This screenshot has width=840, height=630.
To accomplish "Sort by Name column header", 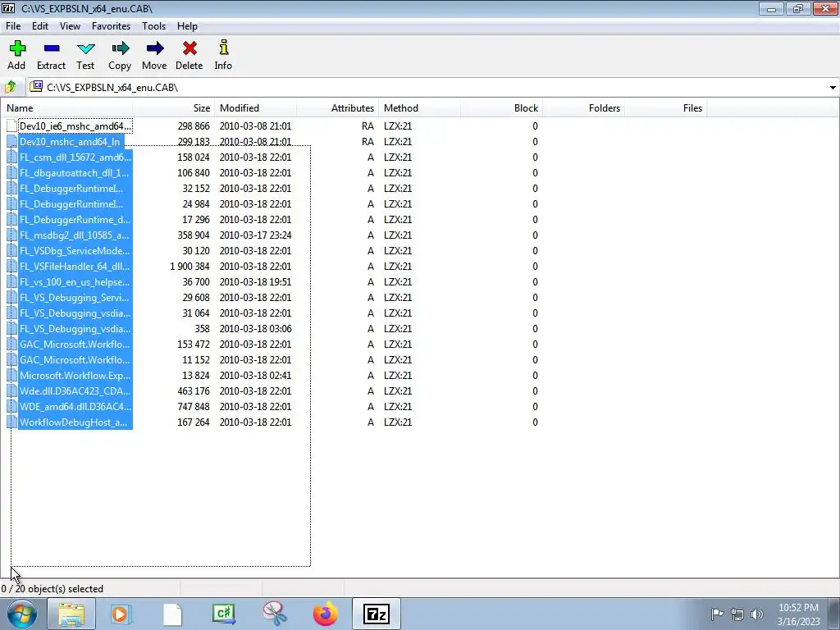I will tap(67, 107).
